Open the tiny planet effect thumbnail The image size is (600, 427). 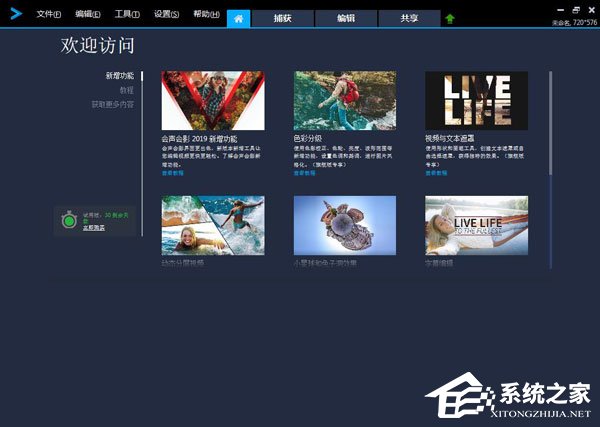(345, 225)
